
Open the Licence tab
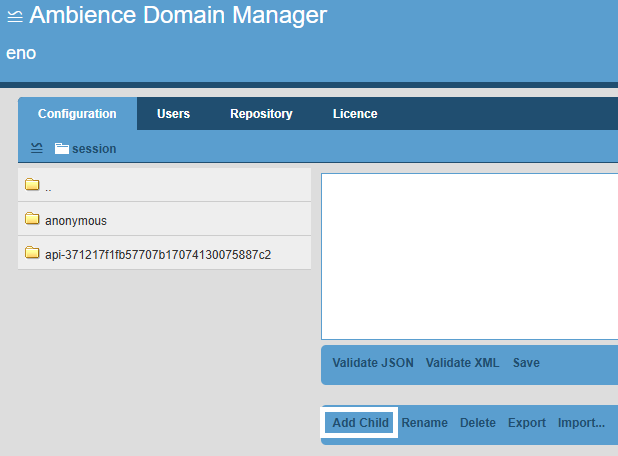(355, 114)
